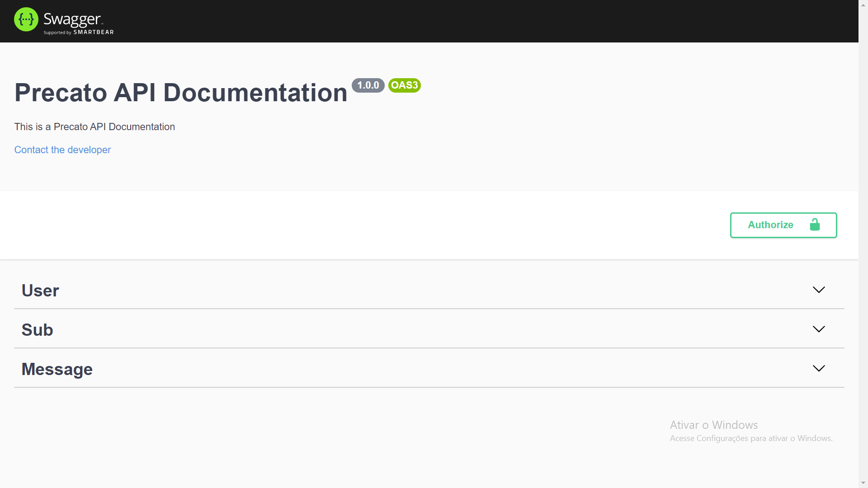Open the Contact the developer link
The height and width of the screenshot is (488, 868).
(x=62, y=150)
